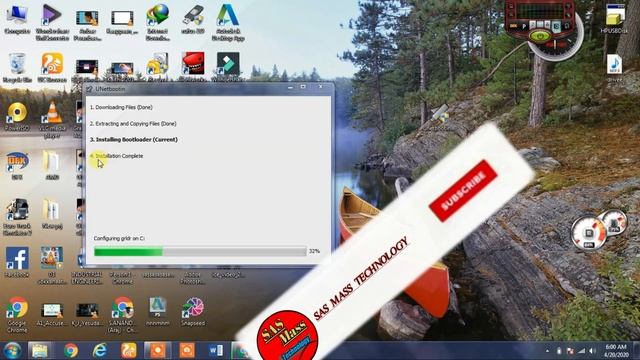Click the CPU meter gadget dial

tap(588, 233)
